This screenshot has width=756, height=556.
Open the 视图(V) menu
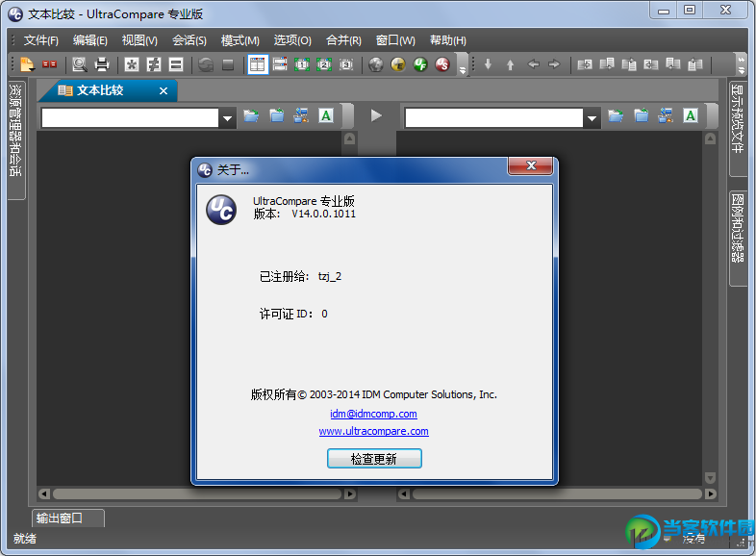coord(139,40)
